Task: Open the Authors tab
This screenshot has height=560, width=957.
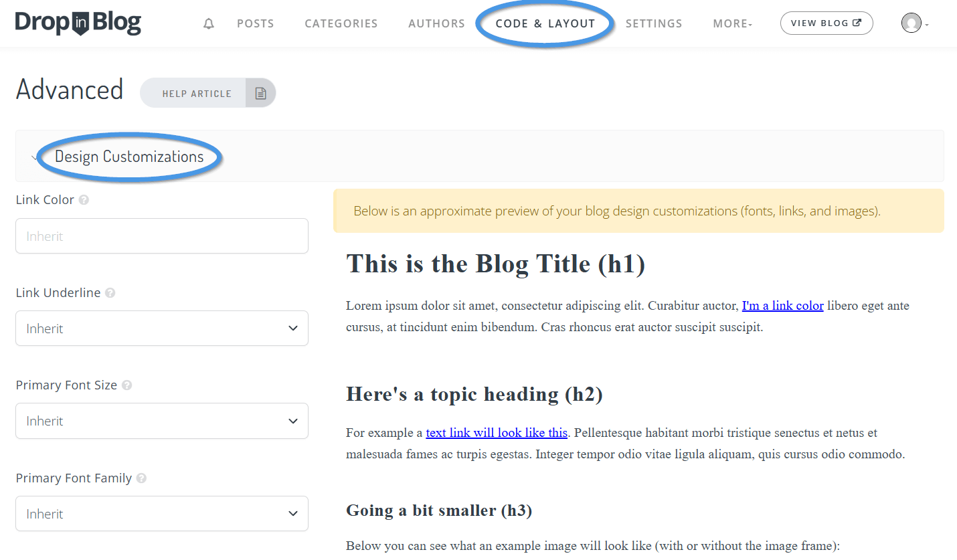Action: pyautogui.click(x=437, y=23)
